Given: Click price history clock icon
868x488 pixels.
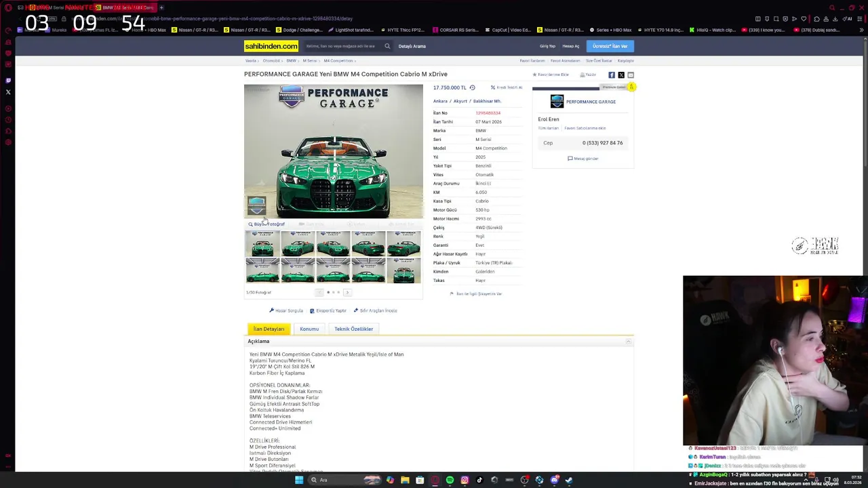Looking at the screenshot, I should coord(473,87).
